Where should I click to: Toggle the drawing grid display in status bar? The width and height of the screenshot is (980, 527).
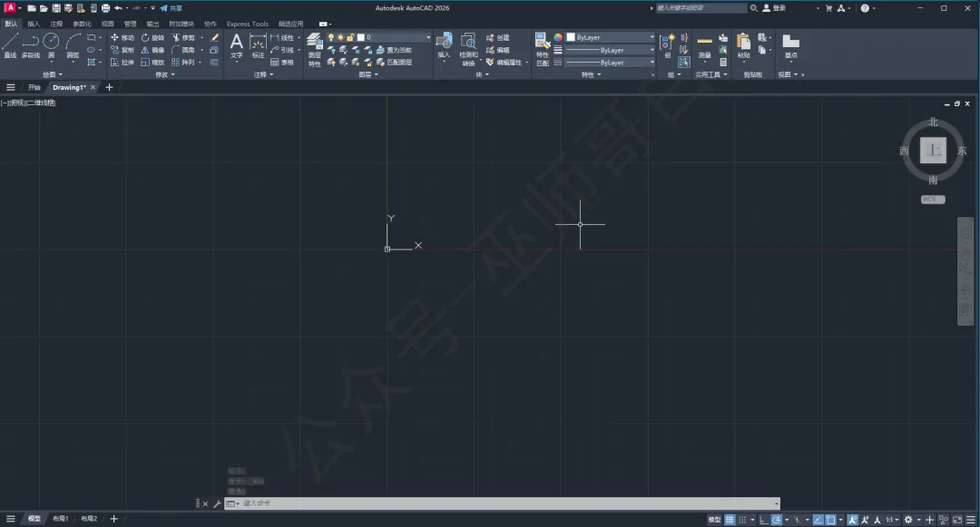(x=730, y=520)
